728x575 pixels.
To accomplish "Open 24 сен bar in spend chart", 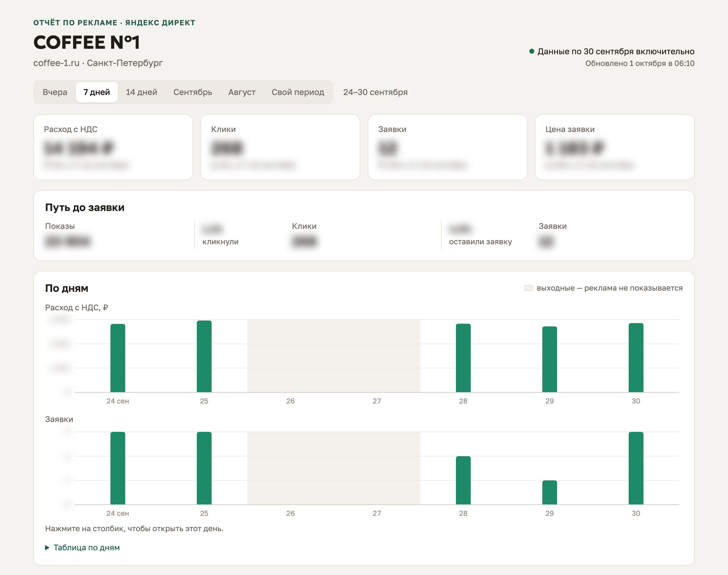I will point(118,358).
